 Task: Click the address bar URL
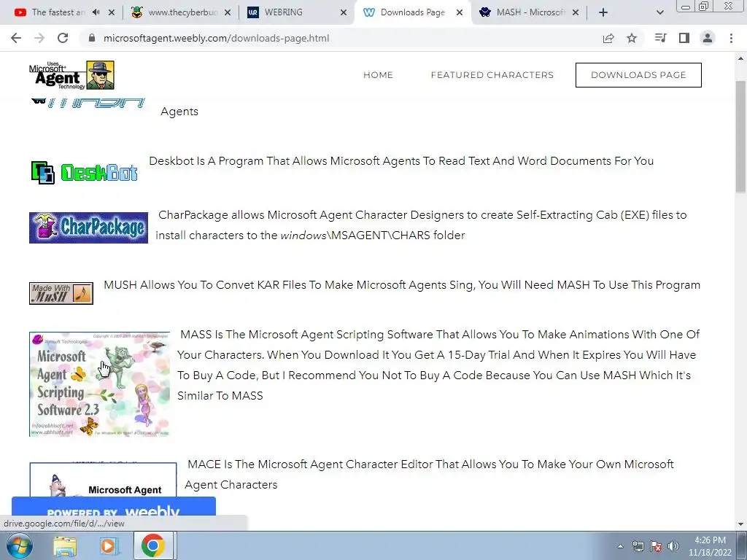(x=216, y=38)
